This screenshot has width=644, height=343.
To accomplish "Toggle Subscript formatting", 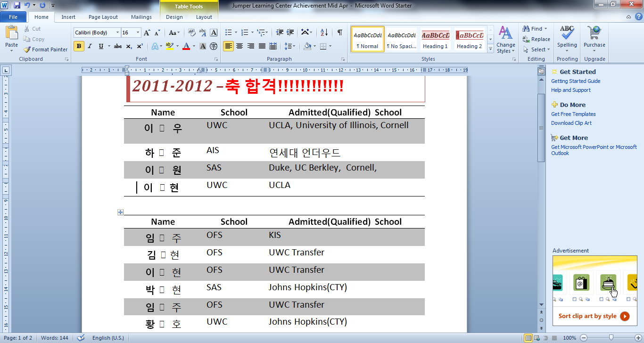I will (130, 46).
